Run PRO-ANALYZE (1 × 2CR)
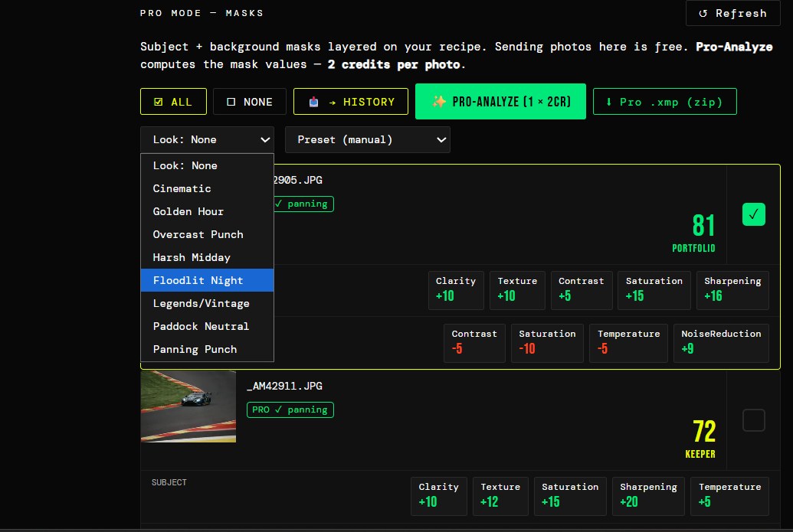The image size is (793, 532). 500,102
